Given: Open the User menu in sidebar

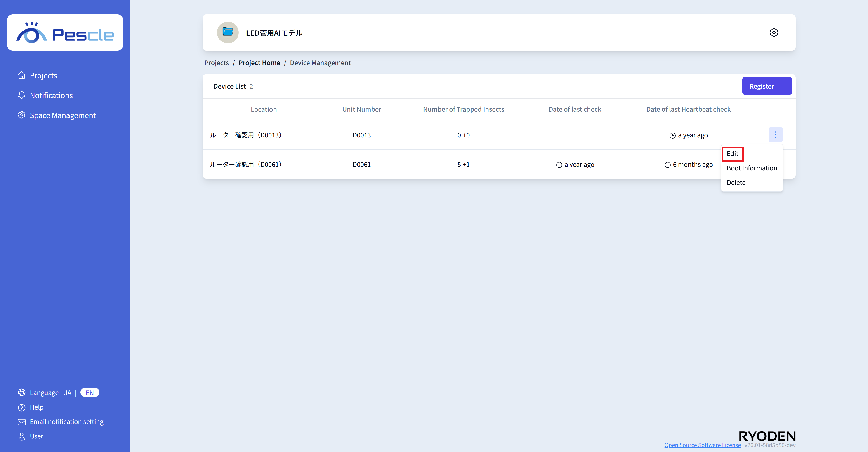Looking at the screenshot, I should [36, 436].
